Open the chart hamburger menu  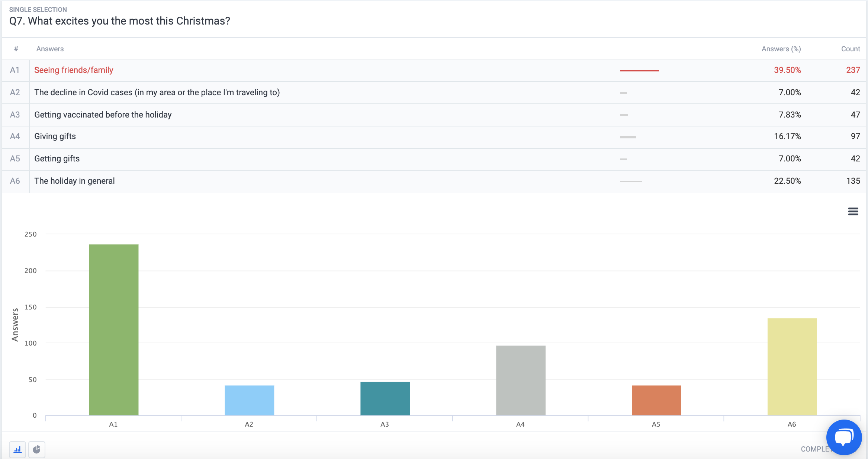pyautogui.click(x=853, y=211)
